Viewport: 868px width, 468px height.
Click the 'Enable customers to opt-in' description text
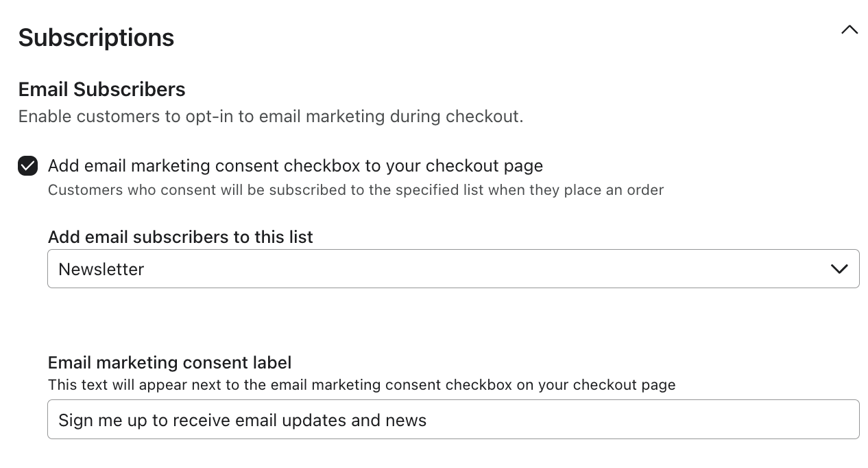coord(270,117)
